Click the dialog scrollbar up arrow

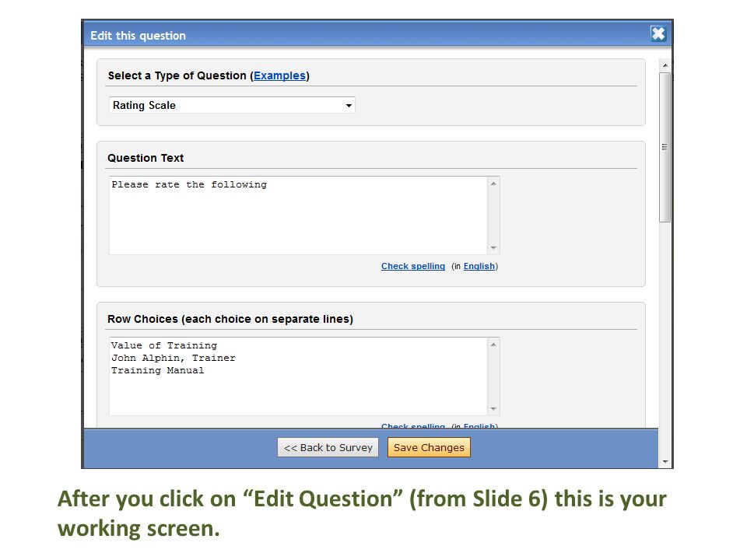point(665,65)
